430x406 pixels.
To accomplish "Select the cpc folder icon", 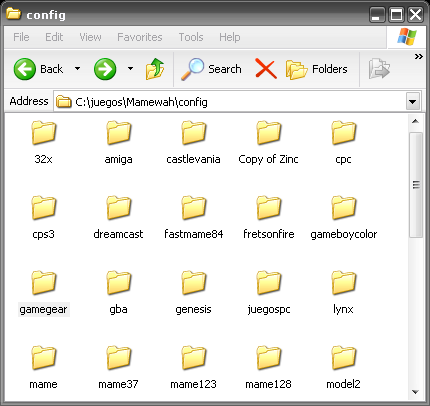I will click(344, 133).
